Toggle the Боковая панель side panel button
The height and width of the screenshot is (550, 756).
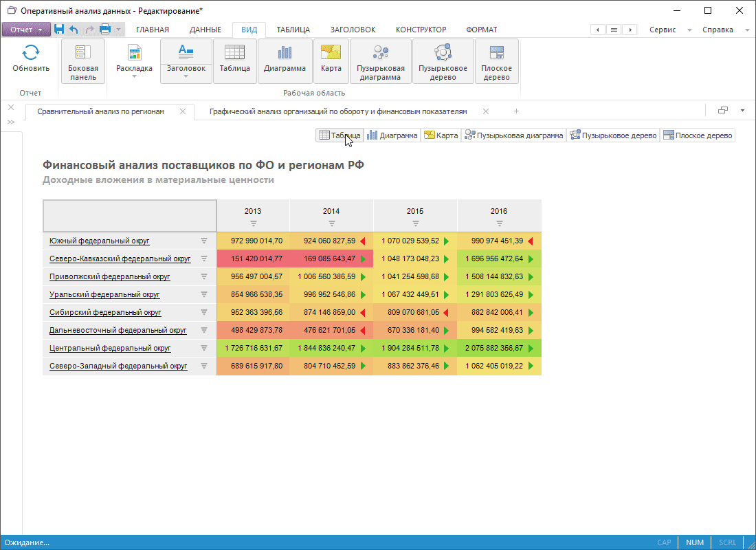[83, 60]
